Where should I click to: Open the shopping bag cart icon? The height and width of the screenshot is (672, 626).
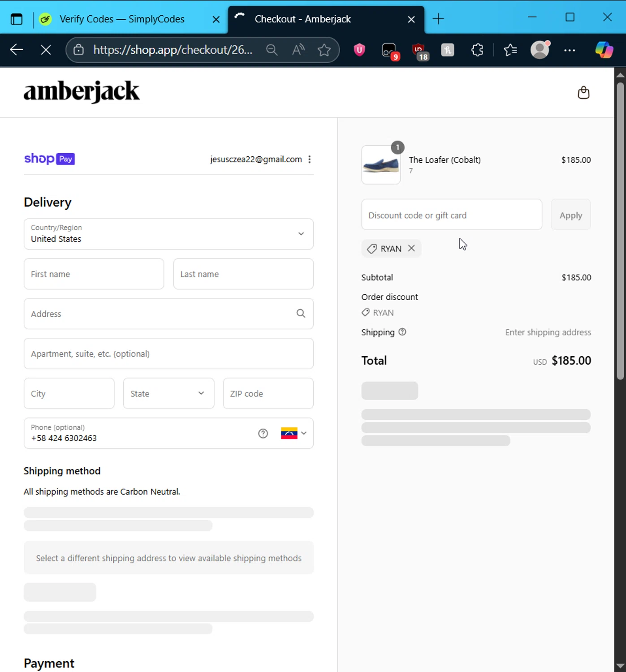[583, 93]
